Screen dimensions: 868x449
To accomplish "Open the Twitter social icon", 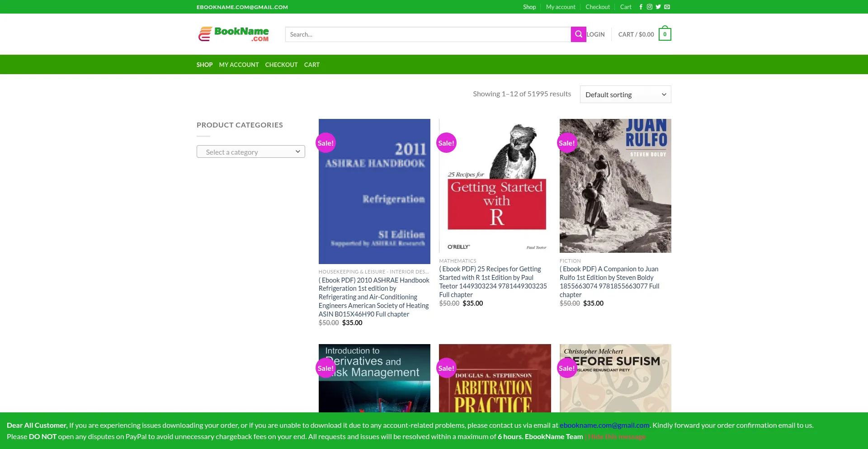I will [x=658, y=7].
